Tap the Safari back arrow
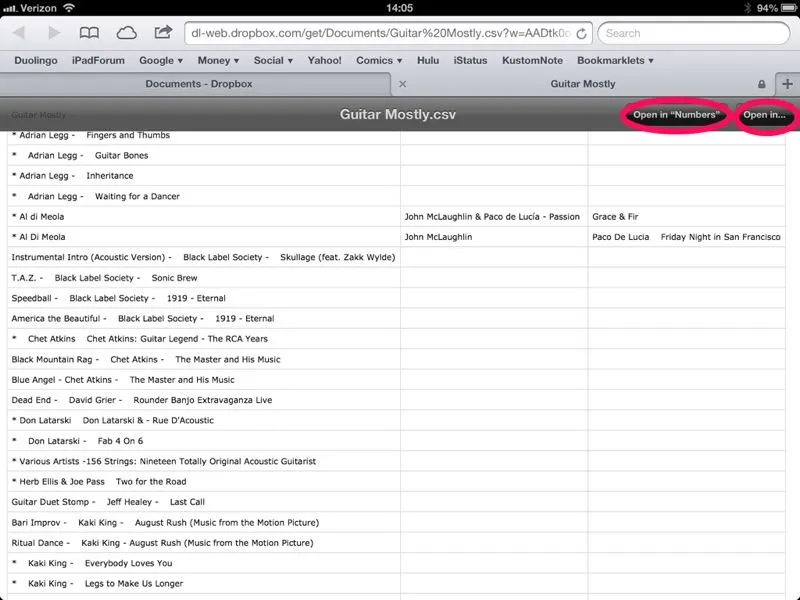 tap(18, 33)
